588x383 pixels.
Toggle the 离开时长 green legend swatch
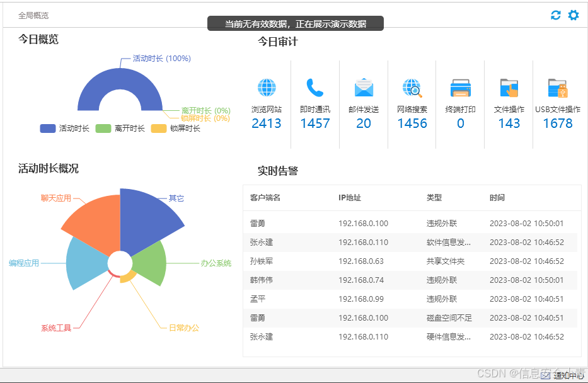pos(103,129)
